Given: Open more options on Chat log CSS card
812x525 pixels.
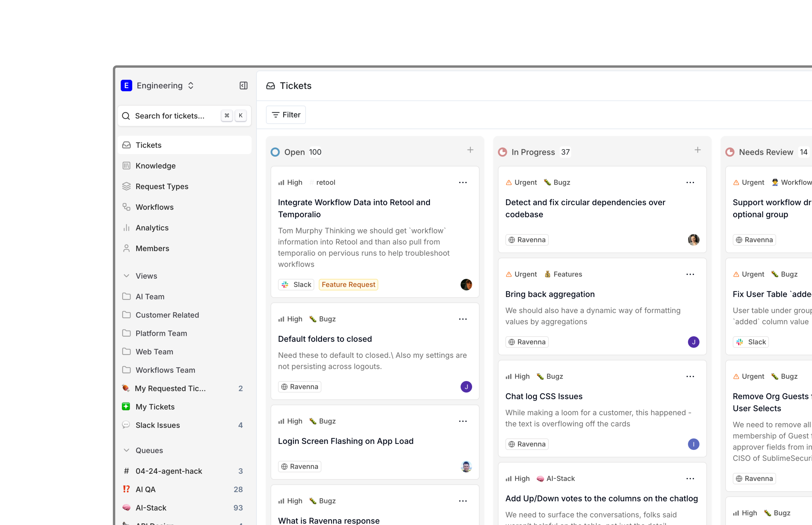Looking at the screenshot, I should tap(690, 377).
